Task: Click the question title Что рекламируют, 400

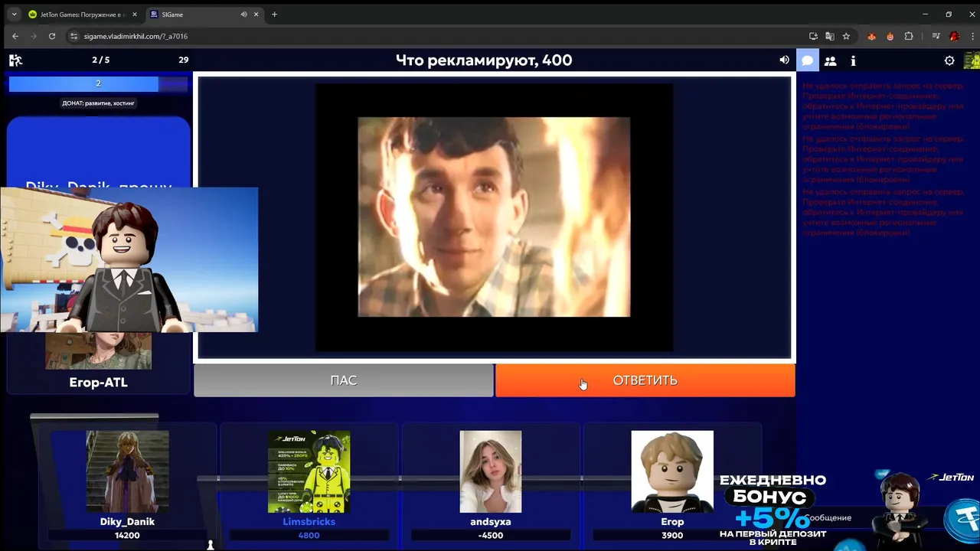Action: tap(484, 60)
